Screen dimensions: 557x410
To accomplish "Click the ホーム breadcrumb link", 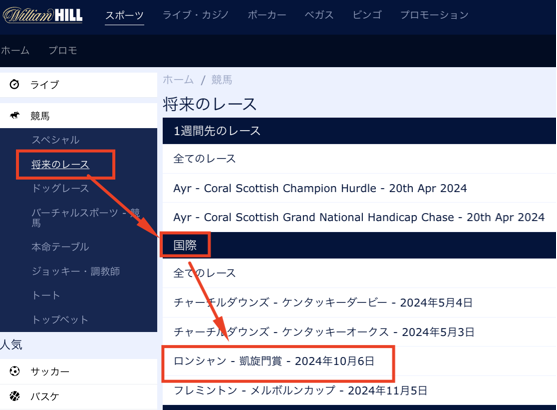I will click(178, 80).
